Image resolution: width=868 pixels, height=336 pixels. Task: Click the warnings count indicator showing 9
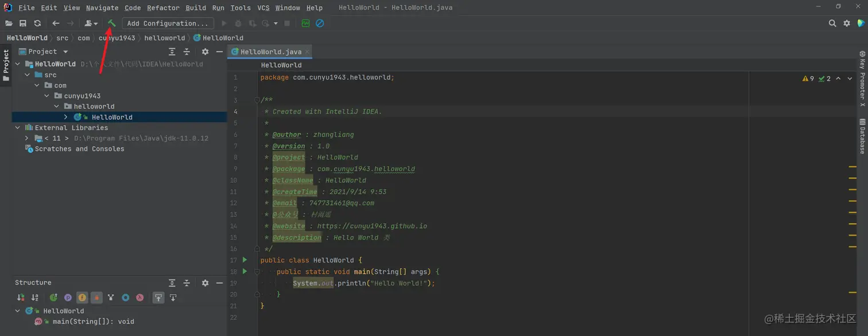click(808, 79)
